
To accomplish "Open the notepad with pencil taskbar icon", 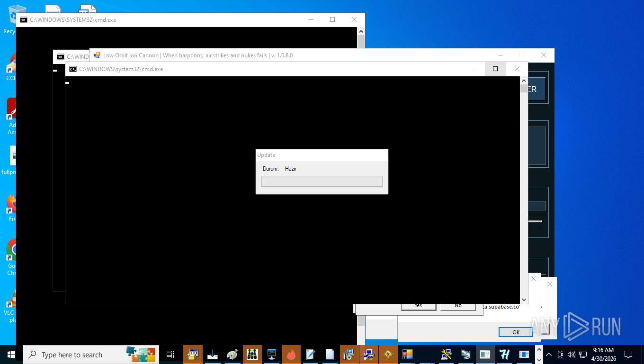I will (x=311, y=355).
